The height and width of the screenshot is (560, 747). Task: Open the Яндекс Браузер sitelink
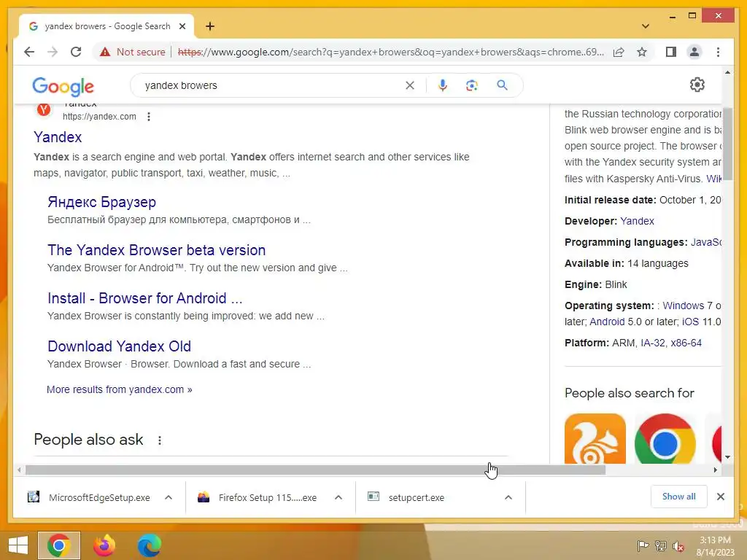coord(101,202)
